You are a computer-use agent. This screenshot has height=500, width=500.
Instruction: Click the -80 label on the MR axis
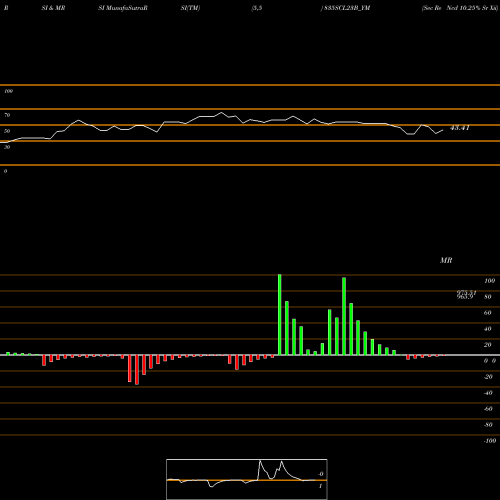point(488,425)
